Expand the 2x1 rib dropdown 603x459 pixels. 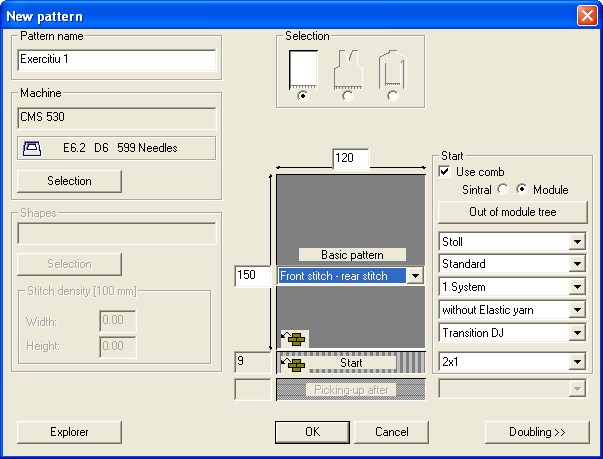click(x=576, y=361)
